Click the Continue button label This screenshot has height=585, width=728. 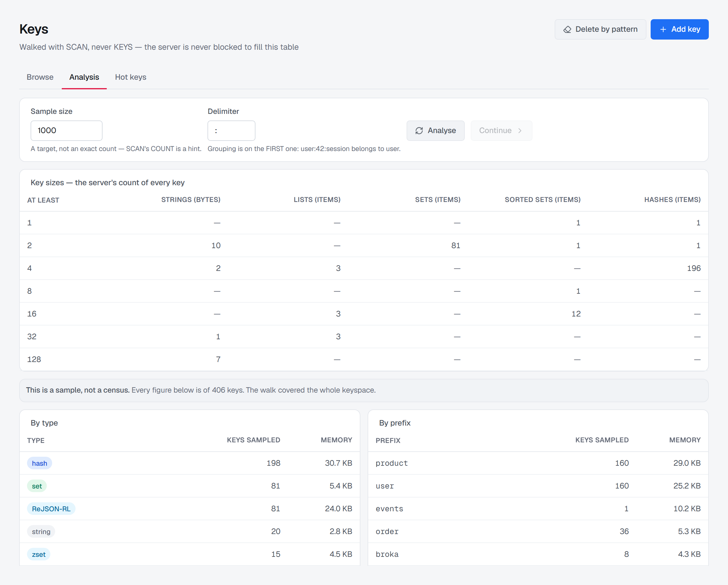495,131
